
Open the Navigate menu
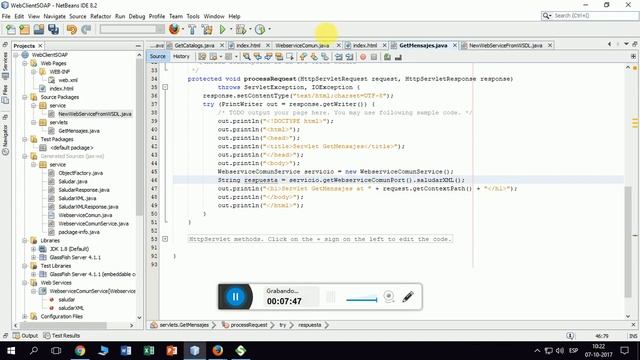54,16
